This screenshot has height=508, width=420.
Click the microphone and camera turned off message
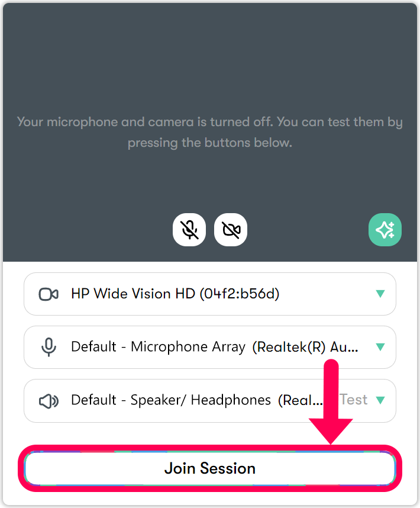[x=210, y=132]
